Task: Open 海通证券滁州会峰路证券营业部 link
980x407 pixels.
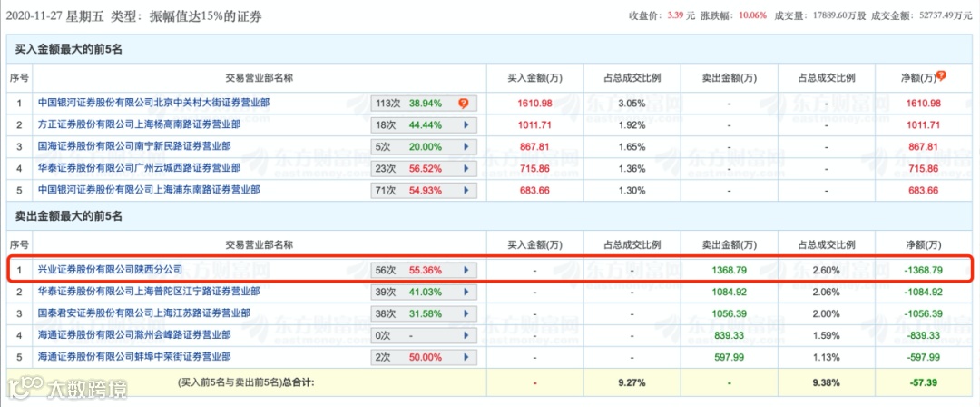Action: point(133,335)
